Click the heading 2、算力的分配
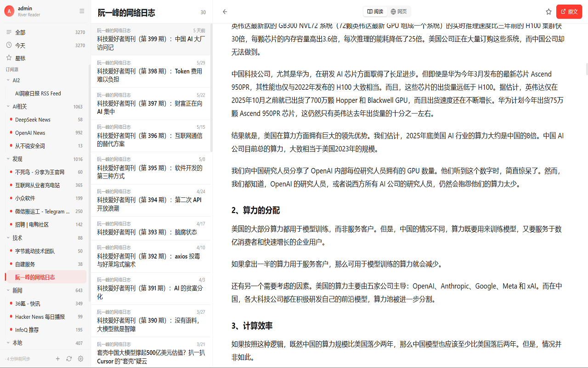Screen dimensions: 588x368 (255, 210)
